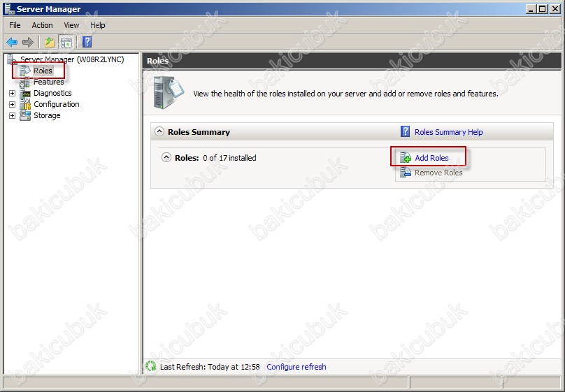The height and width of the screenshot is (392, 565).
Task: Open the View menu
Action: tap(71, 25)
